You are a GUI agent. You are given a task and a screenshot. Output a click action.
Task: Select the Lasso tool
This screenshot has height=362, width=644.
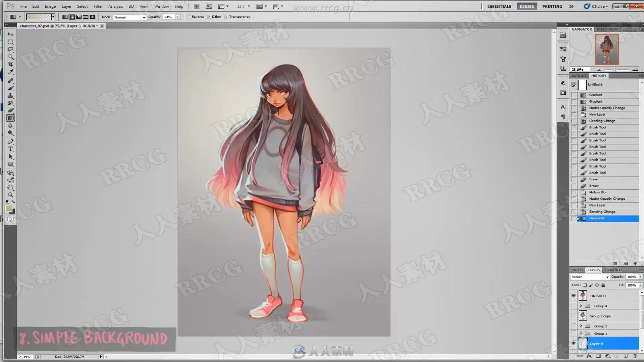coord(10,49)
